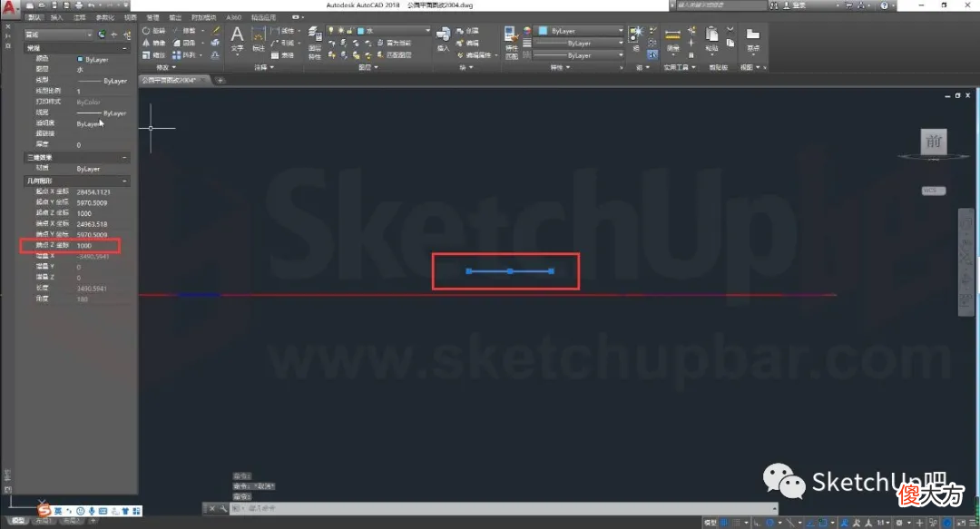Open the linetype ByLayer dropdown
The image size is (980, 529).
click(580, 55)
